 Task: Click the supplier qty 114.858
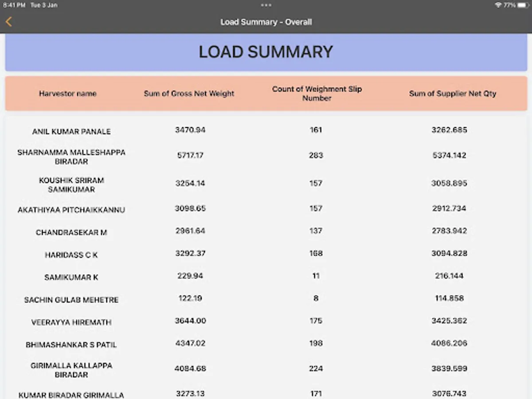pyautogui.click(x=449, y=298)
